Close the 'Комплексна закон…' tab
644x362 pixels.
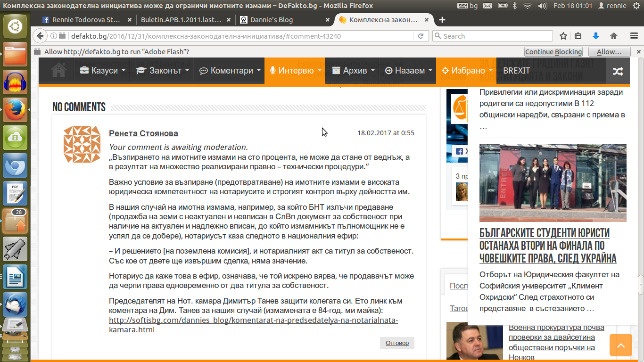tap(426, 20)
